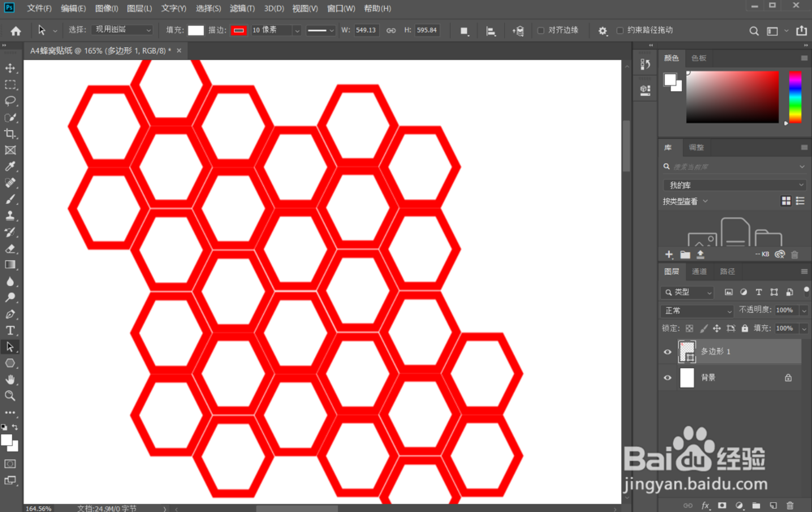This screenshot has height=512, width=812.
Task: Switch to 路径 tab
Action: (x=727, y=271)
